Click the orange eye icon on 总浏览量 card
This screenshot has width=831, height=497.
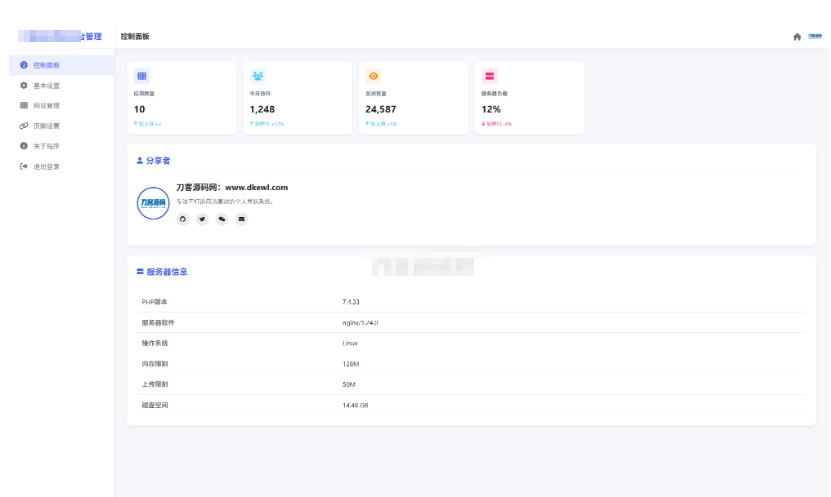[374, 76]
